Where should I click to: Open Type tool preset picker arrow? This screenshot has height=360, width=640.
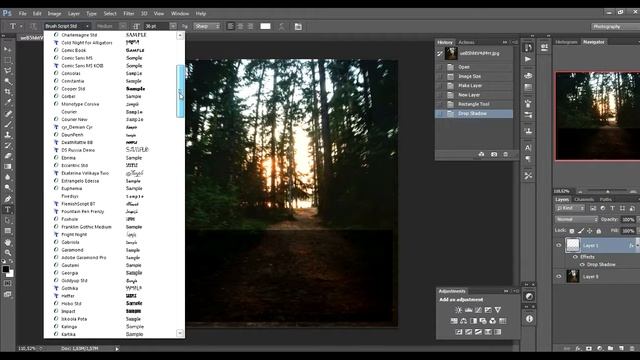[21, 26]
